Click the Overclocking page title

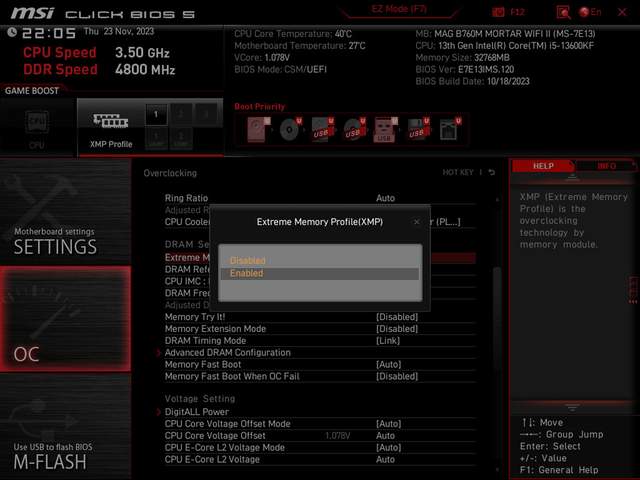point(170,173)
